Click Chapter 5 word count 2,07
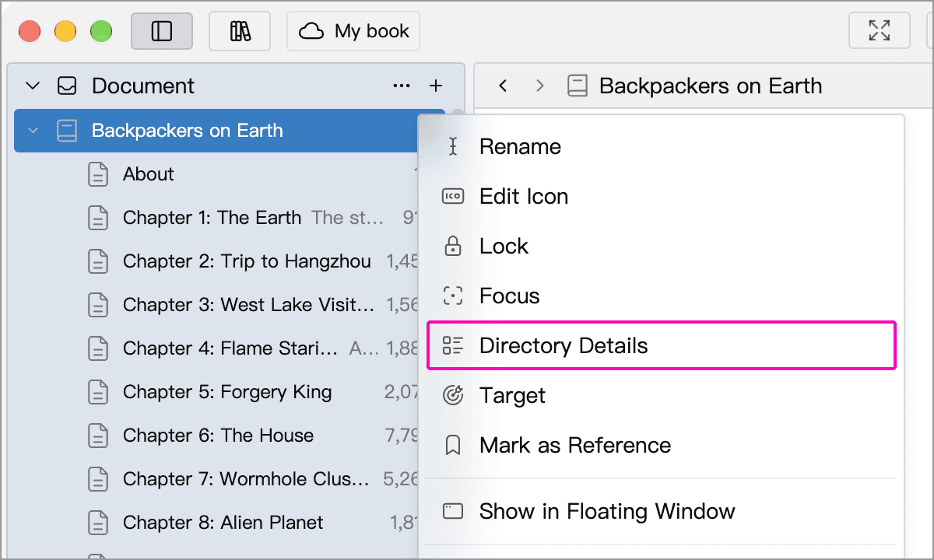The height and width of the screenshot is (560, 934). 402,392
